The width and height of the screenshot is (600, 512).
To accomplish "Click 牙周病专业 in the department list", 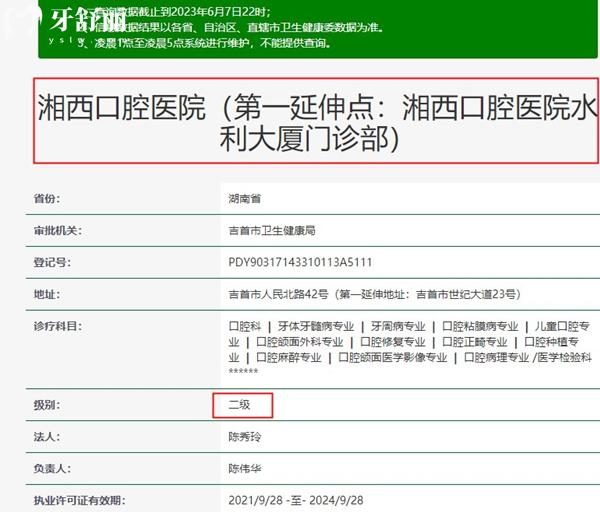I will (x=398, y=326).
